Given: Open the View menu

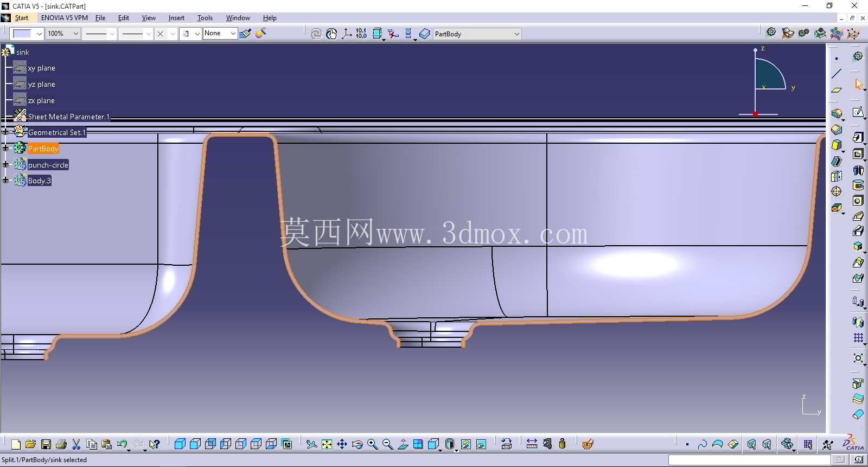Looking at the screenshot, I should 149,18.
